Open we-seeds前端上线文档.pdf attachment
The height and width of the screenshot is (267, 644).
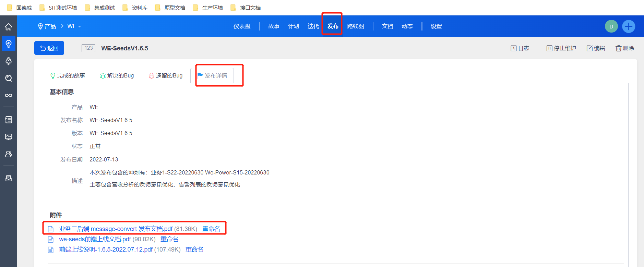coord(95,239)
